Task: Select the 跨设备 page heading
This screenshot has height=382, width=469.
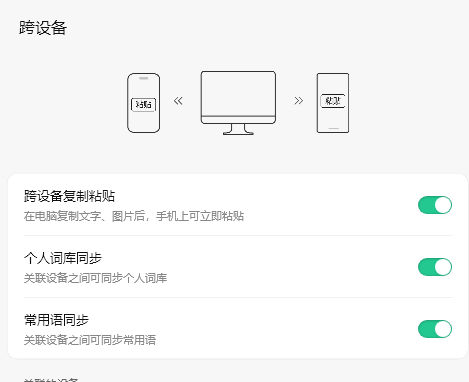Action: [43, 28]
